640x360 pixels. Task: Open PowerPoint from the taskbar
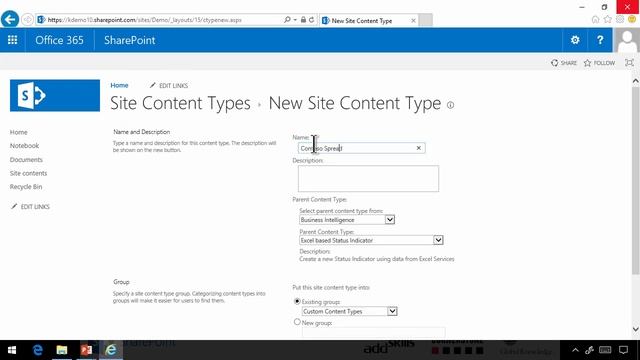86,350
